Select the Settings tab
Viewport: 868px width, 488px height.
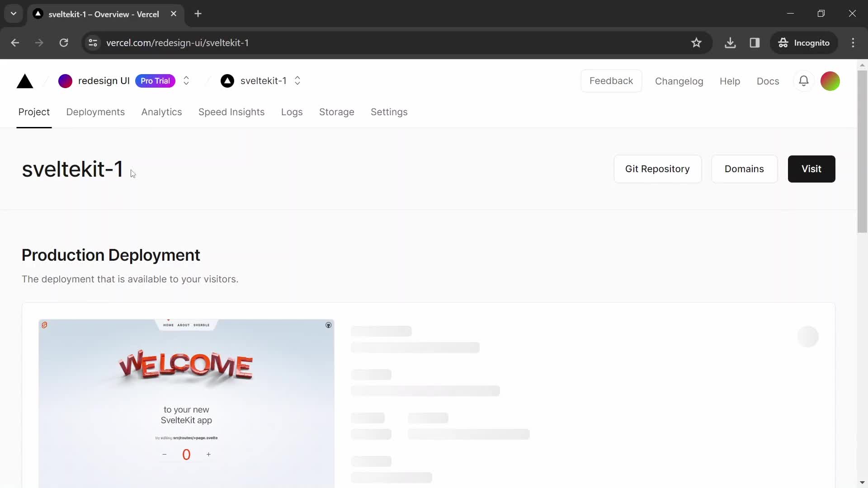[x=389, y=112]
